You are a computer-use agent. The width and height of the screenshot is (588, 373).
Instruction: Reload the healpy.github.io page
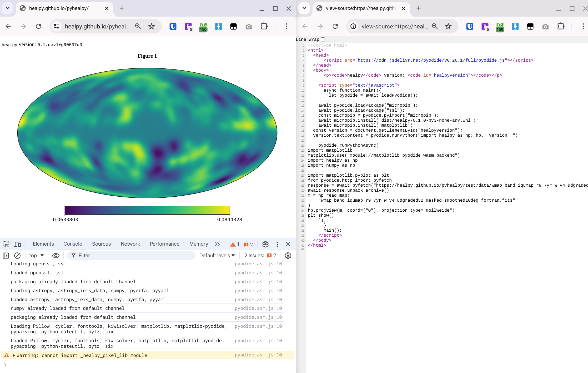tap(38, 26)
